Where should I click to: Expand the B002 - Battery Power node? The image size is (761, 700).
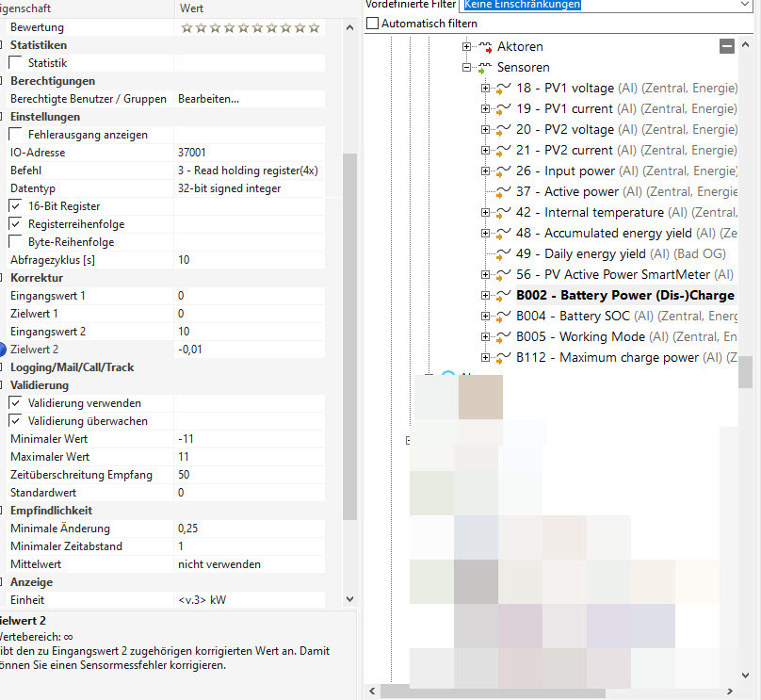[485, 295]
